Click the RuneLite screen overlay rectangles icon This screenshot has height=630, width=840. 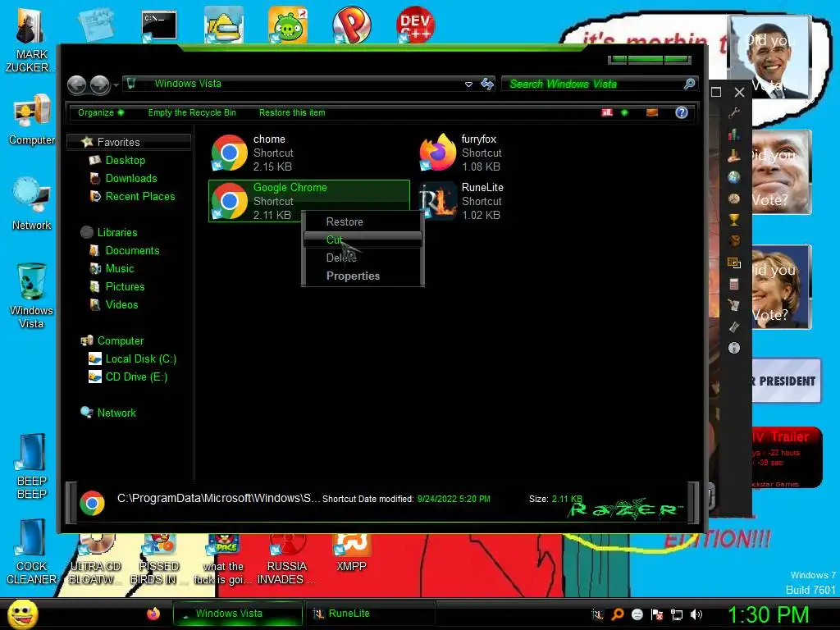[734, 262]
